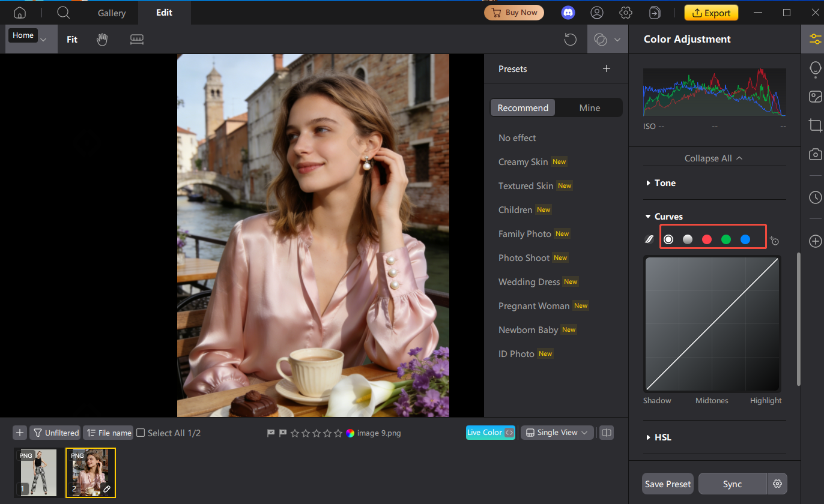Click the undo reset arrow icon

point(570,40)
